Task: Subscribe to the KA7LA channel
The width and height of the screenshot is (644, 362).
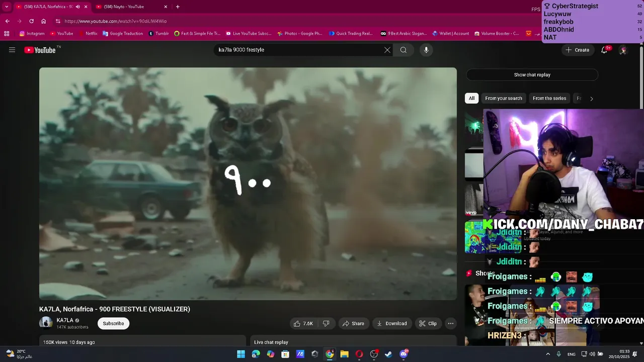Action: pos(113,323)
